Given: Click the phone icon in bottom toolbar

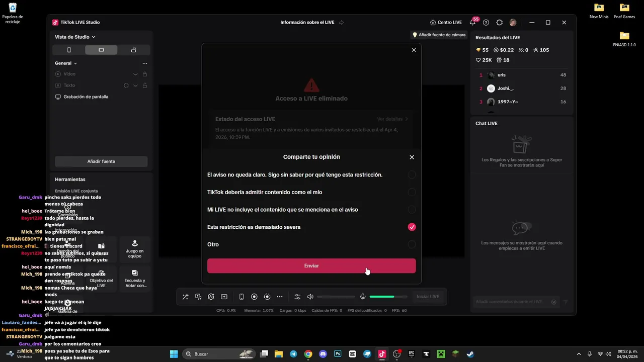Looking at the screenshot, I should [242, 297].
